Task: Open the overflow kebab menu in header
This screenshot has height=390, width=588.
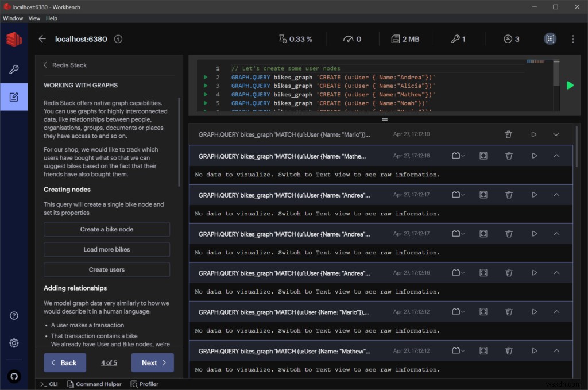Action: tap(572, 39)
